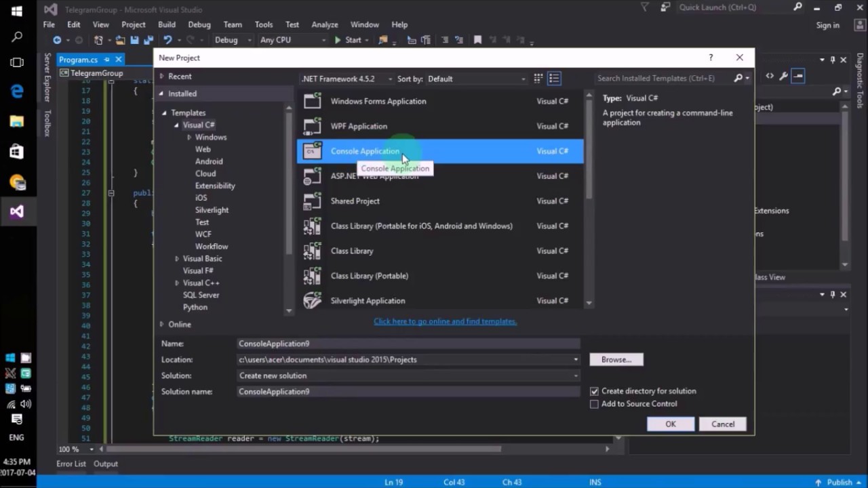Open the File menu
The width and height of the screenshot is (868, 488).
click(x=50, y=24)
